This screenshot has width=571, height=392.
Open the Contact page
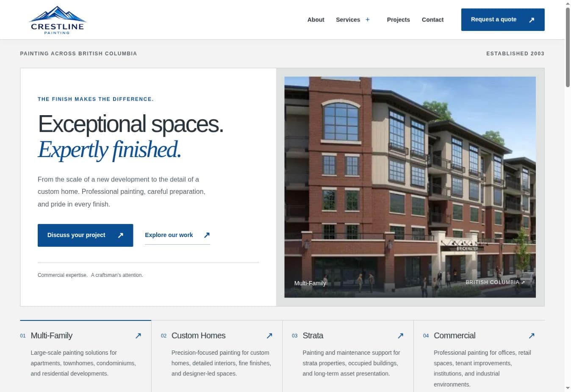click(x=432, y=19)
